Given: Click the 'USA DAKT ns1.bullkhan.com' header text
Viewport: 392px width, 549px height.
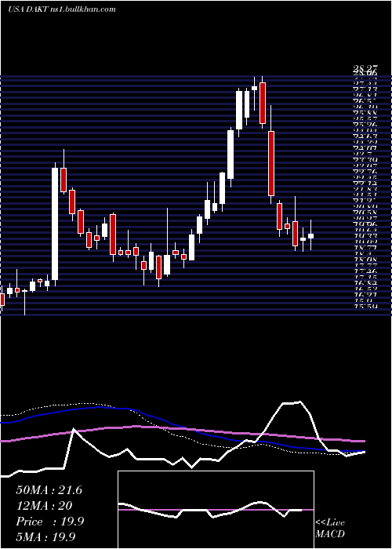Looking at the screenshot, I should tap(62, 9).
